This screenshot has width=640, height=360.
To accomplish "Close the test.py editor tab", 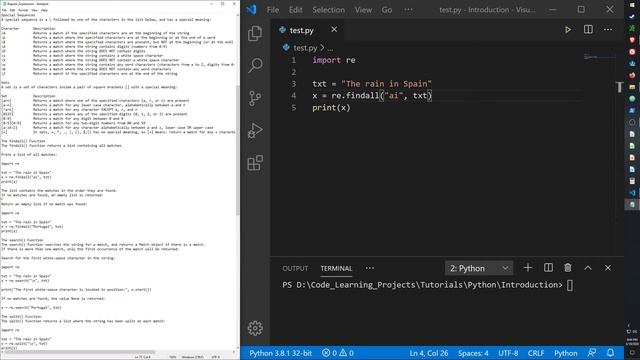I will (x=334, y=29).
